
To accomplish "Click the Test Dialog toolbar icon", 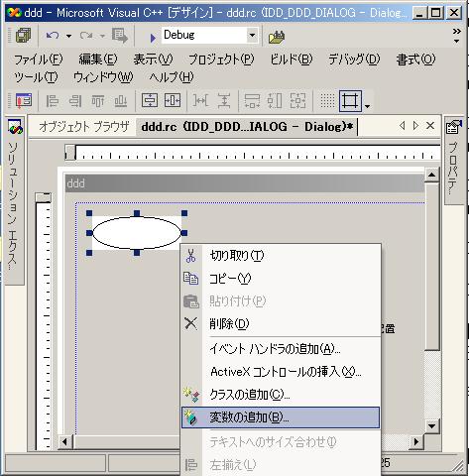I will click(x=23, y=100).
